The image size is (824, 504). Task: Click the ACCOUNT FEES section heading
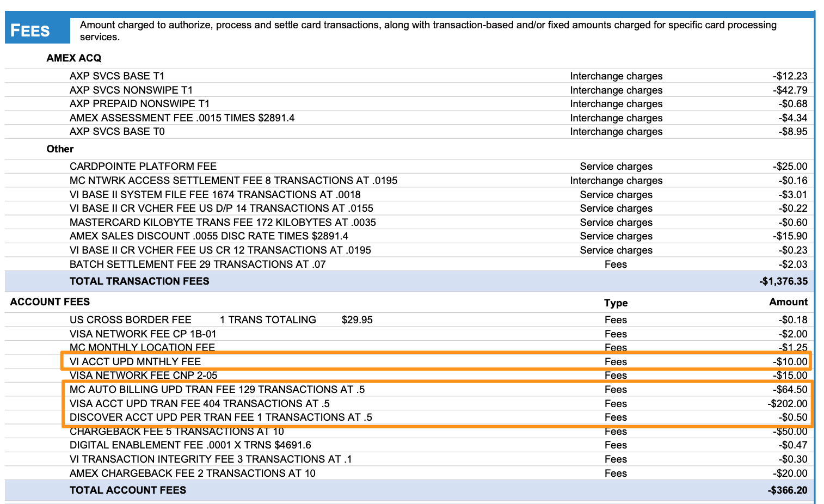(50, 302)
